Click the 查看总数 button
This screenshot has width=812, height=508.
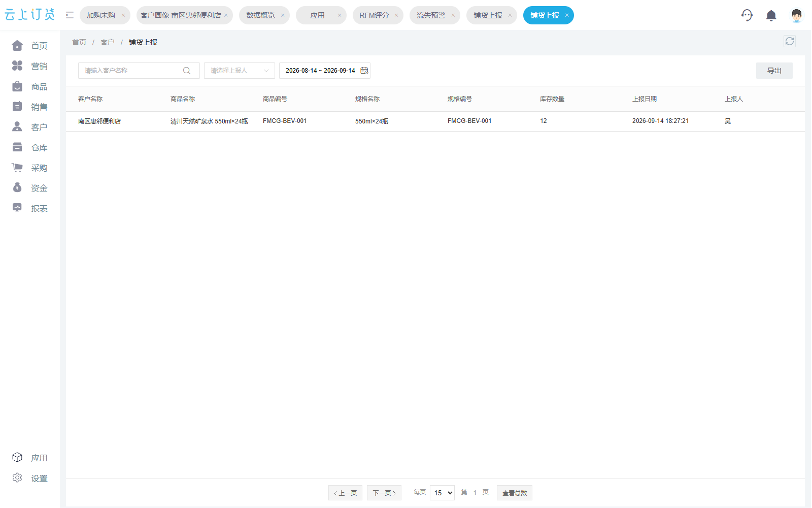pos(515,493)
